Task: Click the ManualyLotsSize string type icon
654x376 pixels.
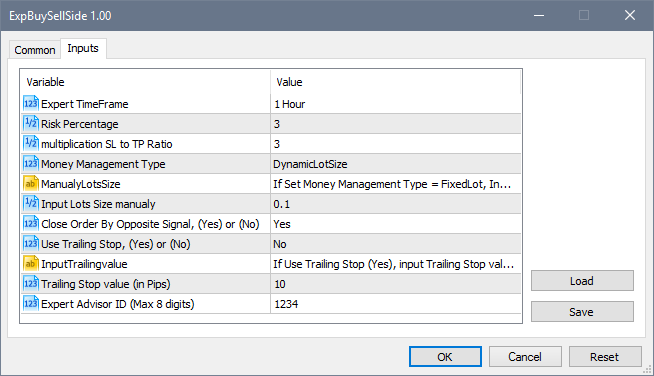Action: tap(31, 184)
